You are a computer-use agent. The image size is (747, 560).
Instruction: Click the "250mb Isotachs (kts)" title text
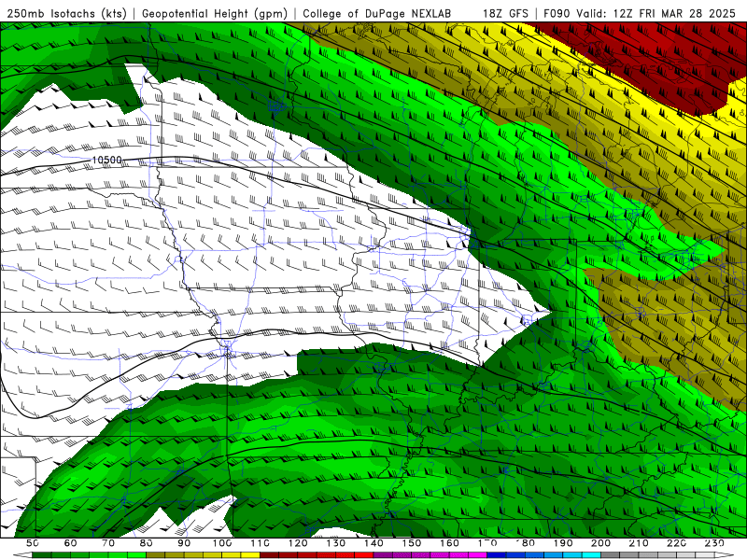pos(66,14)
